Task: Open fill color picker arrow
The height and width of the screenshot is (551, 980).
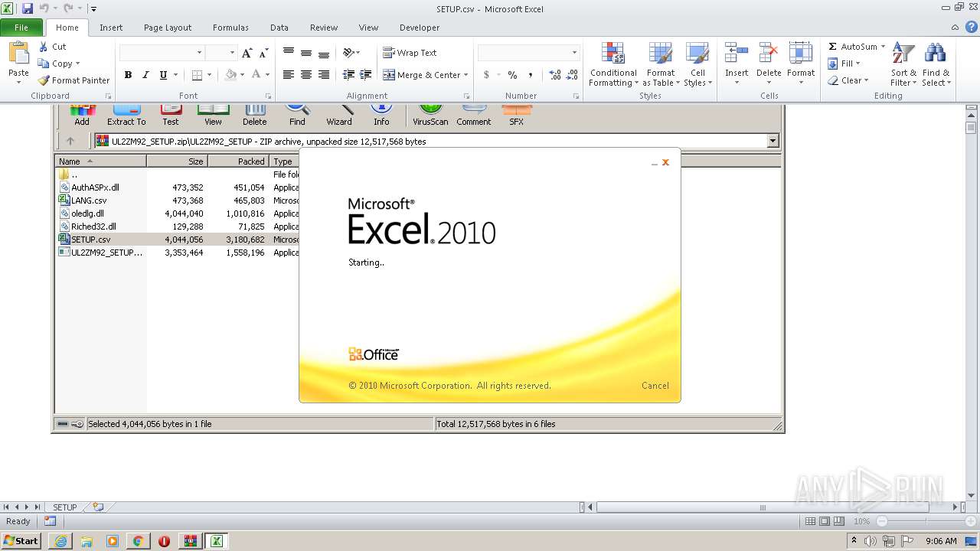Action: click(x=243, y=75)
